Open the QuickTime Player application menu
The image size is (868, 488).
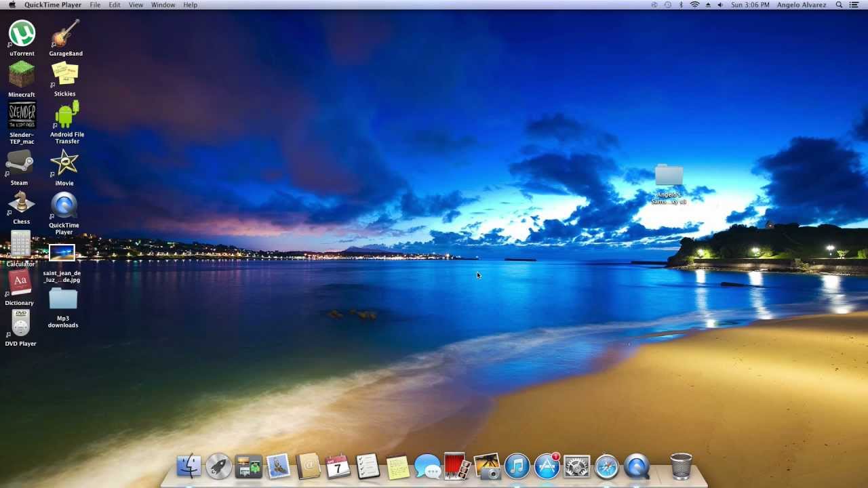click(53, 5)
